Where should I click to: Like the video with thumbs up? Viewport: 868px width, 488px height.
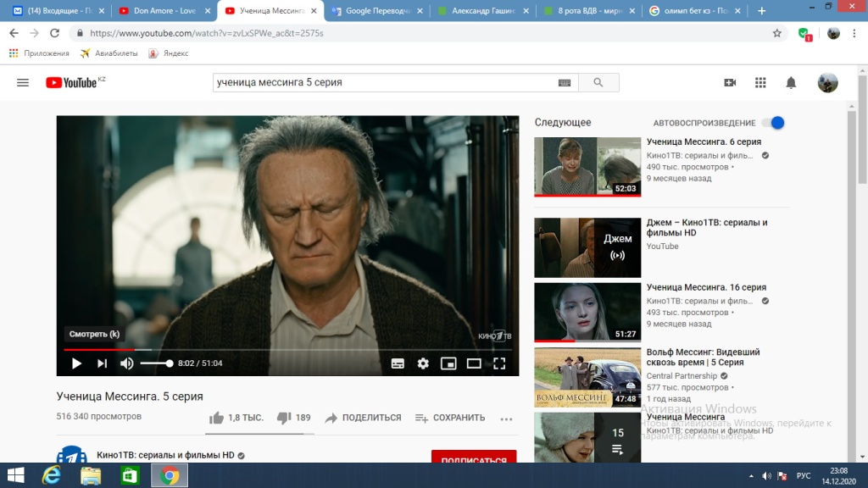point(216,418)
